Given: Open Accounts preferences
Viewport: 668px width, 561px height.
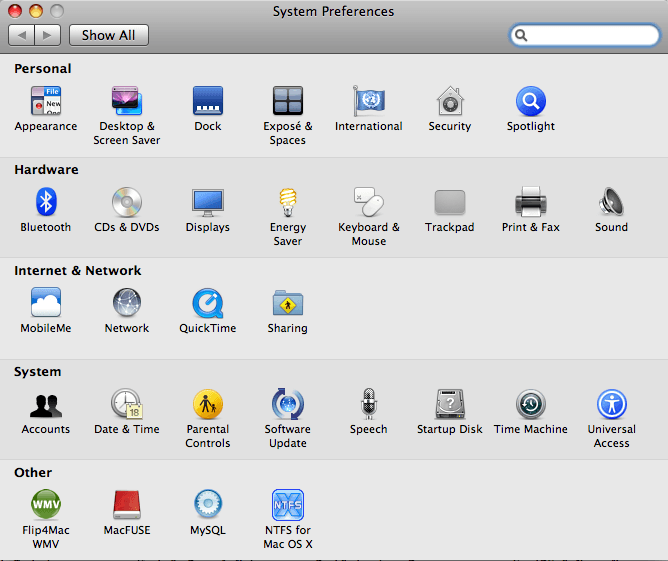Looking at the screenshot, I should click(46, 405).
